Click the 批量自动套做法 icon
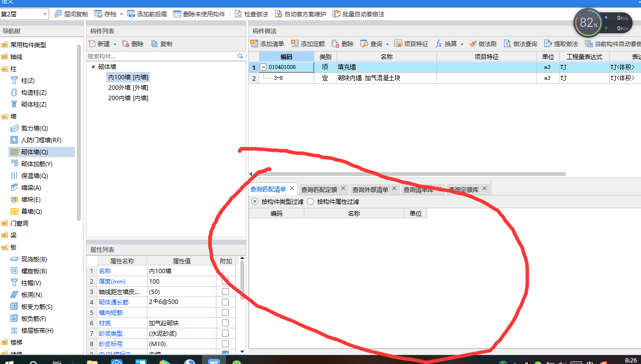641x364 pixels. point(336,14)
